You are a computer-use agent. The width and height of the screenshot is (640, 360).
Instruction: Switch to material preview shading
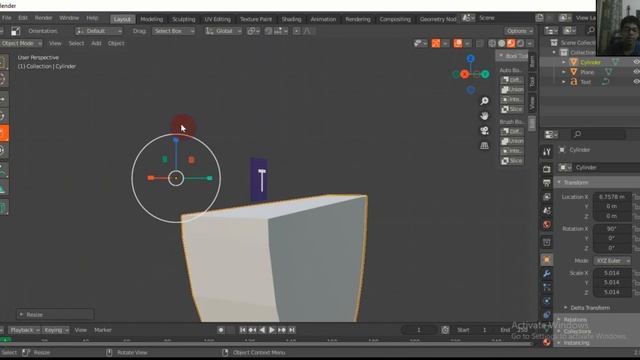[x=511, y=43]
